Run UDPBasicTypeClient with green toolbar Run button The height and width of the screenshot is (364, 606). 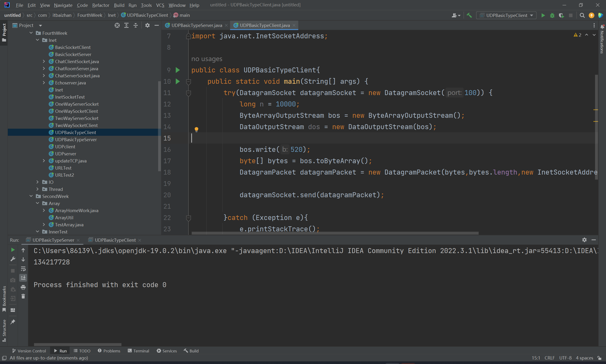(543, 15)
